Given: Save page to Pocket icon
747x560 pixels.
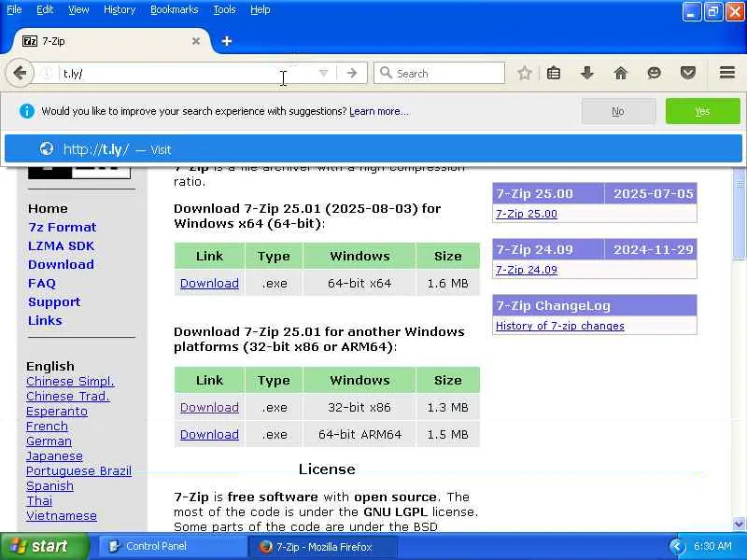Looking at the screenshot, I should (687, 74).
